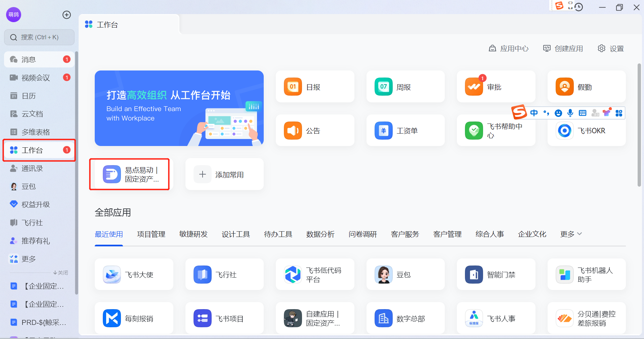Open the 公告 announcement app icon

293,130
